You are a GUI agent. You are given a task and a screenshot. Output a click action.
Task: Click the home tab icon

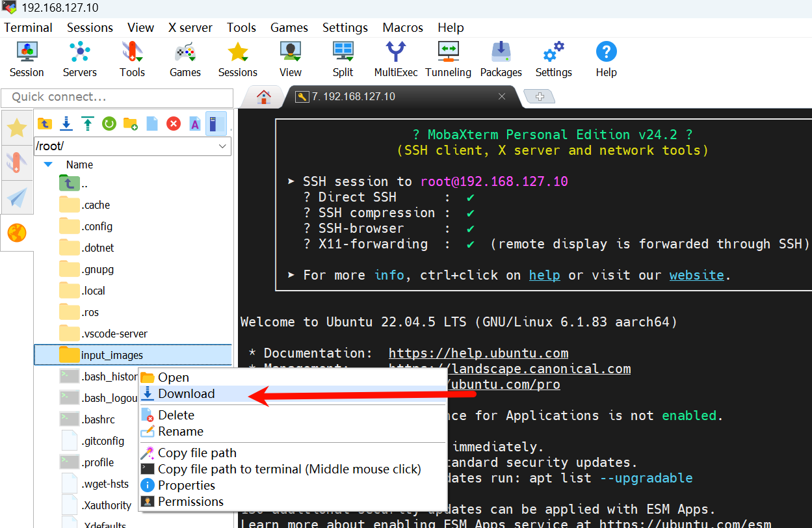[x=263, y=97]
